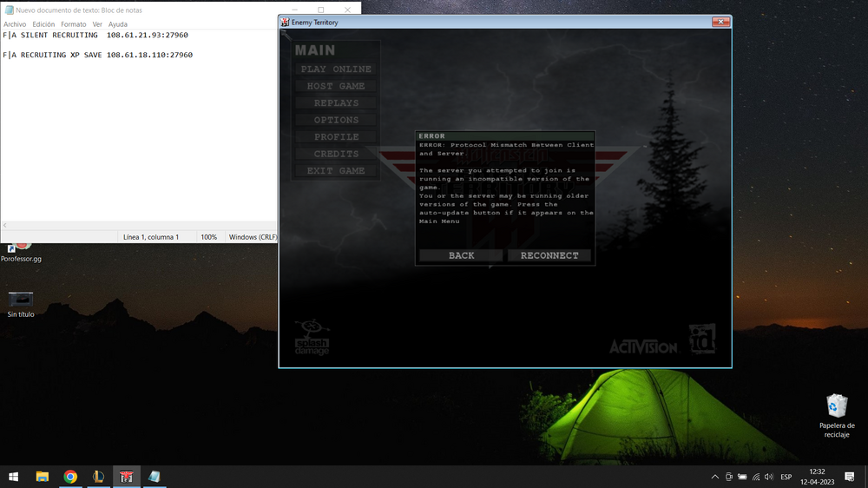Open Formato menu in Notepad
The height and width of the screenshot is (488, 868).
[x=73, y=24]
